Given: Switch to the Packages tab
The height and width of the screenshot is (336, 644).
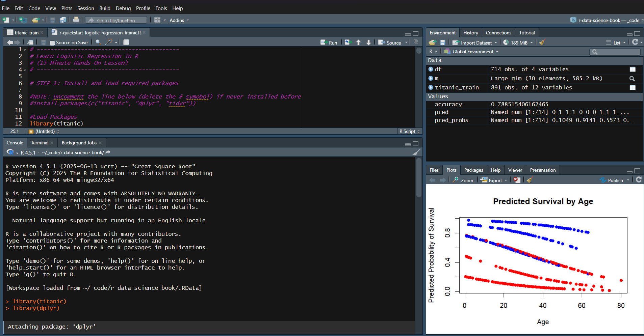Looking at the screenshot, I should click(x=473, y=170).
